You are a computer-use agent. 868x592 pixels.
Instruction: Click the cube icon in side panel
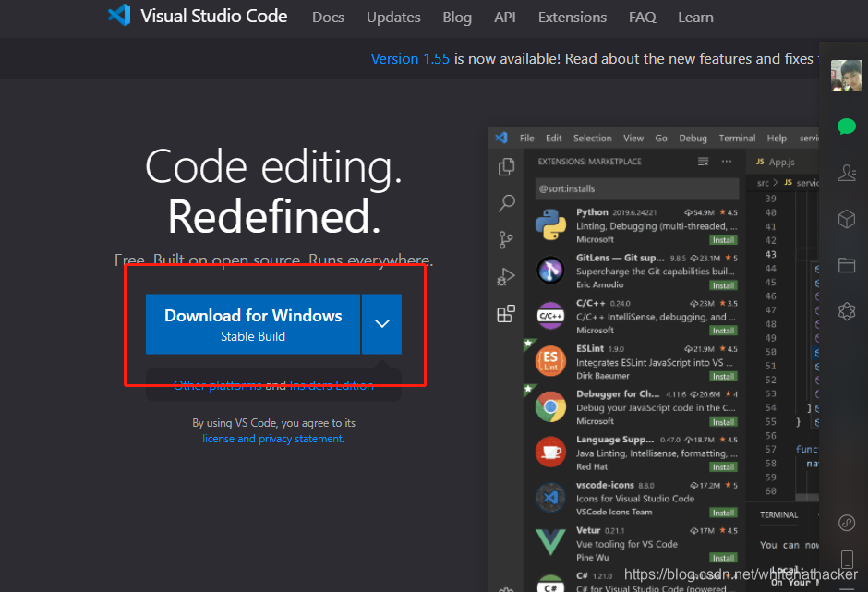tap(847, 219)
